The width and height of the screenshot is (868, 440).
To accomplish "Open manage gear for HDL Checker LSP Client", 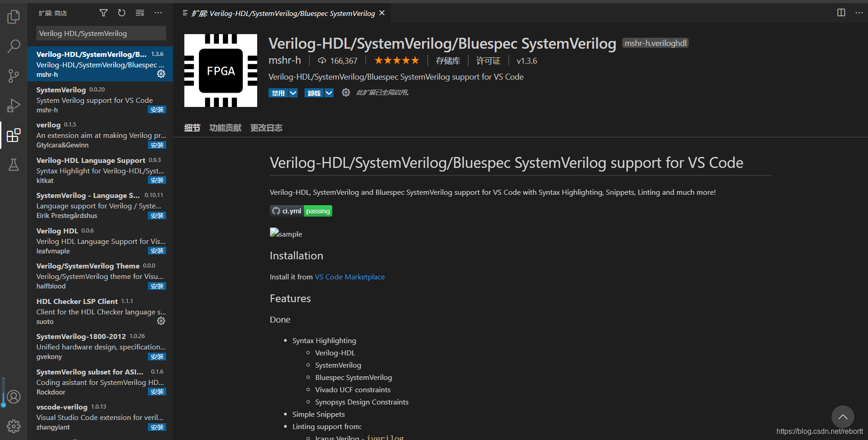I will point(161,321).
